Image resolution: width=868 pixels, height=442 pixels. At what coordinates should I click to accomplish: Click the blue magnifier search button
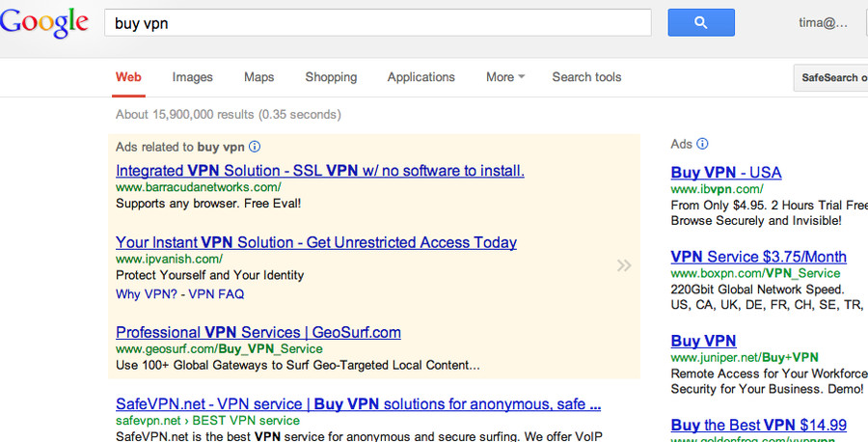click(701, 23)
